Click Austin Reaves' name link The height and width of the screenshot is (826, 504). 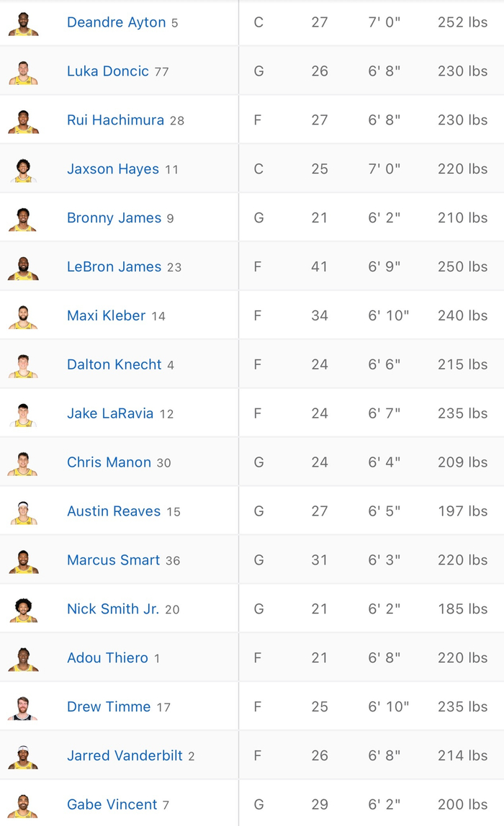point(113,511)
